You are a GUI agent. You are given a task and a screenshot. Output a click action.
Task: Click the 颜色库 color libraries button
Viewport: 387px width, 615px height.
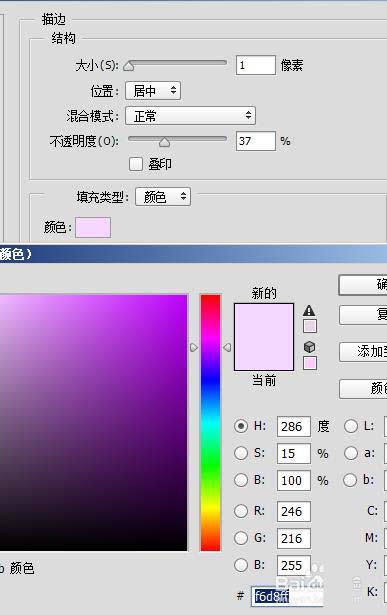pyautogui.click(x=363, y=389)
